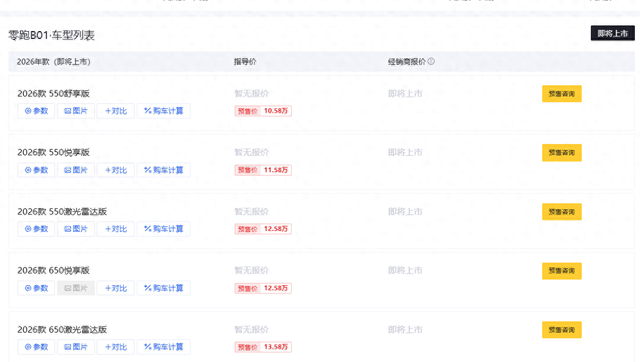The width and height of the screenshot is (640, 362).
Task: Click 即将上市 text in 550舒享版 row
Action: coord(405,93)
